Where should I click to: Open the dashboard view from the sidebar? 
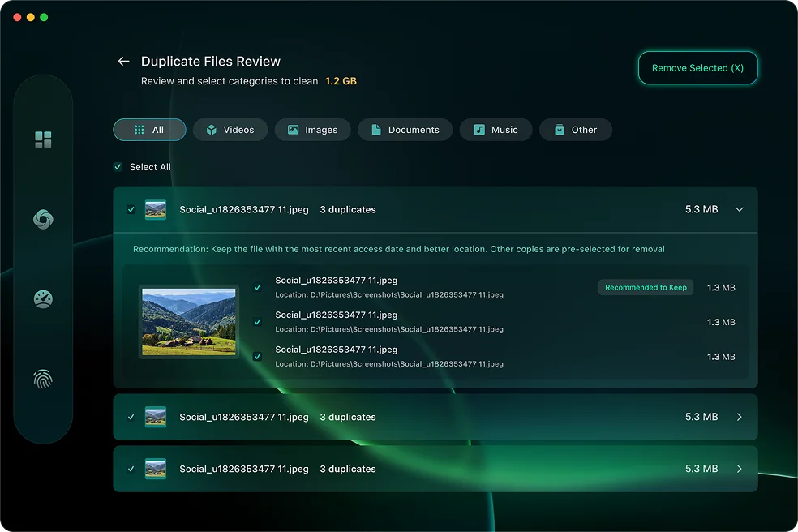click(x=42, y=138)
